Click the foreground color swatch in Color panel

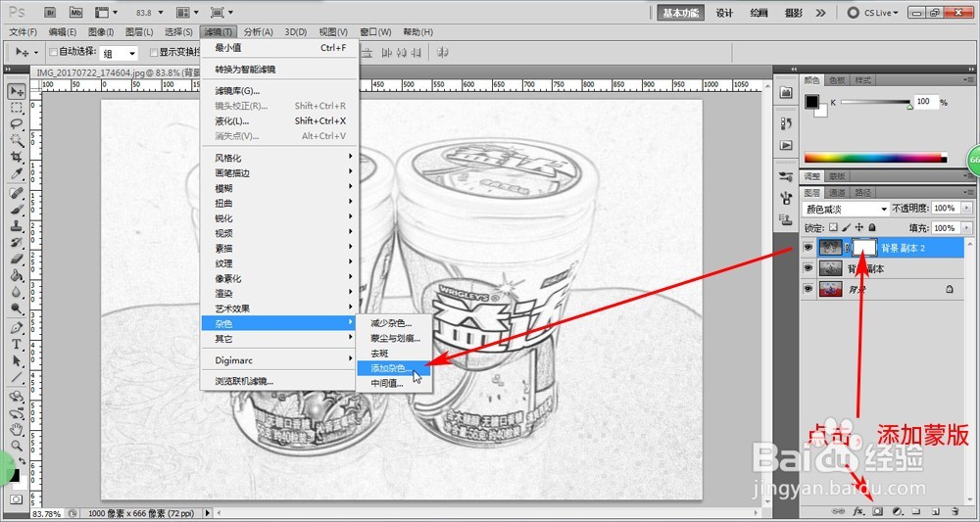[x=812, y=102]
